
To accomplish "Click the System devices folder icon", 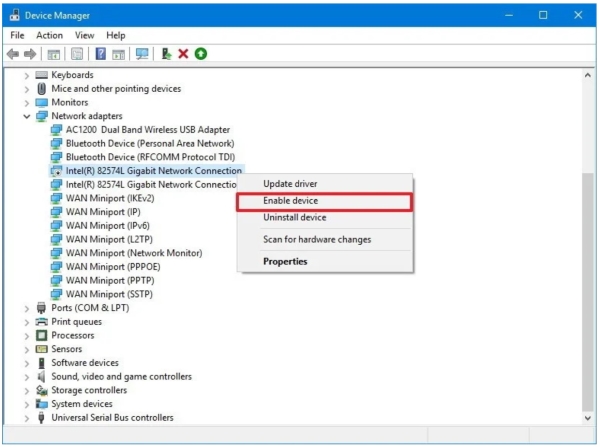I will coord(41,404).
